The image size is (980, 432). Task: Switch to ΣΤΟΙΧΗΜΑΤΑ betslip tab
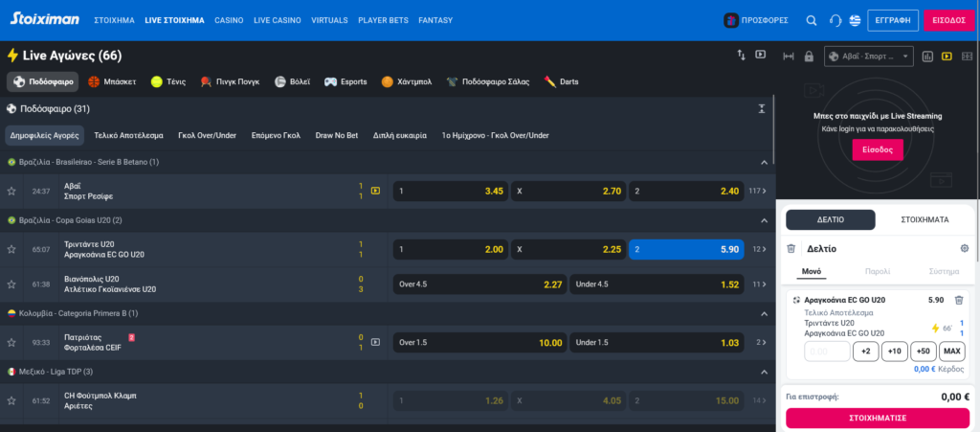[925, 220]
